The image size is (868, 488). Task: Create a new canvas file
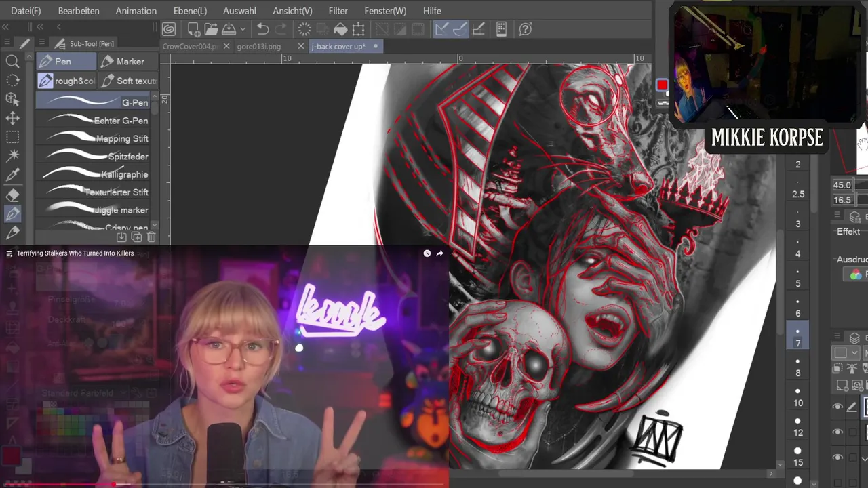193,29
